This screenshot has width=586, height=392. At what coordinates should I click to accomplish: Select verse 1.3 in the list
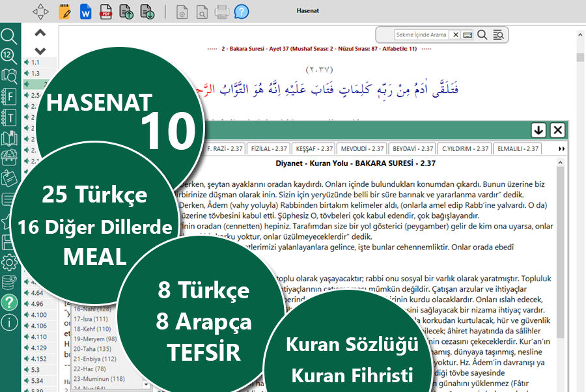(40, 73)
